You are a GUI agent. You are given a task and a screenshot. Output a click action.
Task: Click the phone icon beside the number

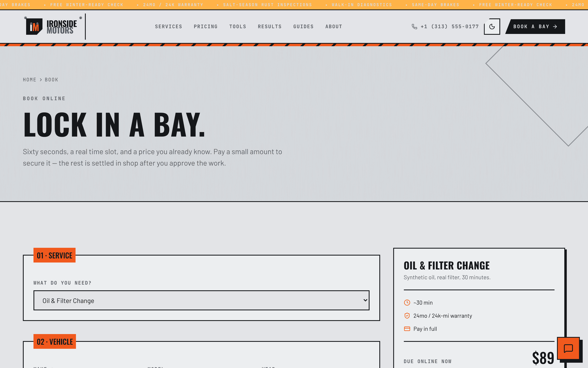[x=414, y=27]
